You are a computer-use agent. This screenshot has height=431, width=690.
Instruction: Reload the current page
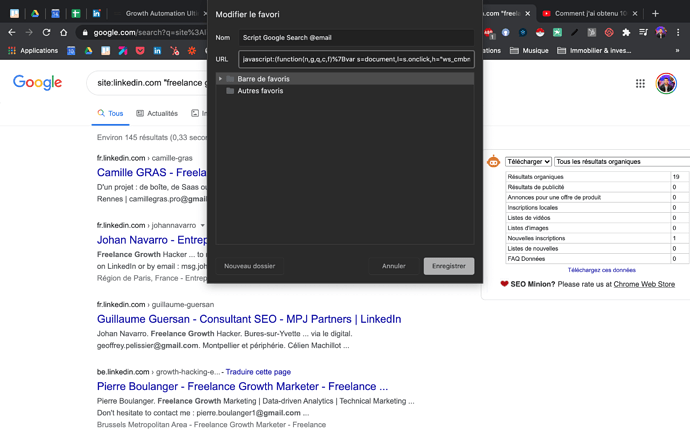tap(46, 32)
